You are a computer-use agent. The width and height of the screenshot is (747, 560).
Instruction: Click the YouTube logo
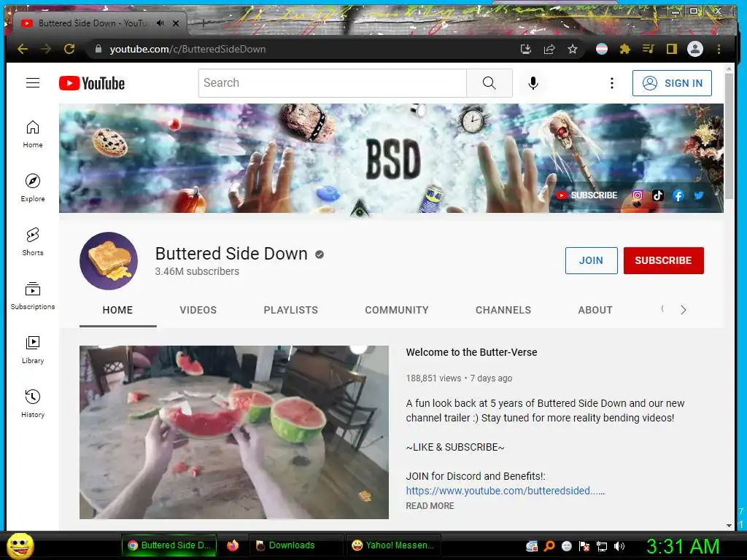click(92, 83)
